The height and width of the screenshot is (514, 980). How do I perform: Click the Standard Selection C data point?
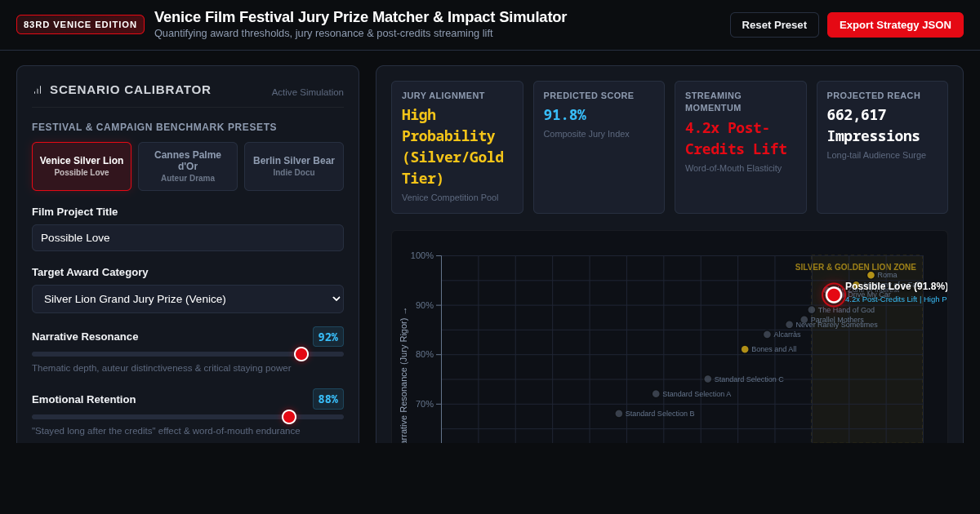pyautogui.click(x=708, y=379)
